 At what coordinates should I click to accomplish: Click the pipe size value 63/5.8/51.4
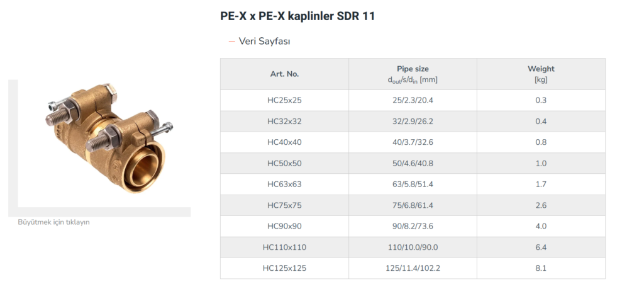pyautogui.click(x=413, y=184)
